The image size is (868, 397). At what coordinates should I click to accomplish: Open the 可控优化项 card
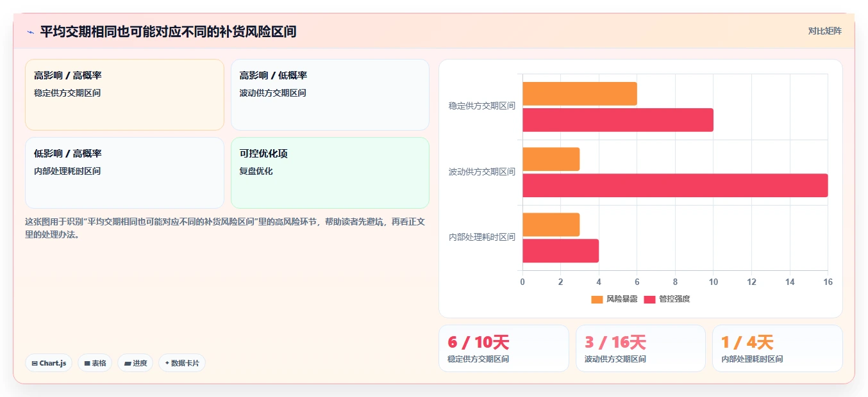tap(330, 173)
